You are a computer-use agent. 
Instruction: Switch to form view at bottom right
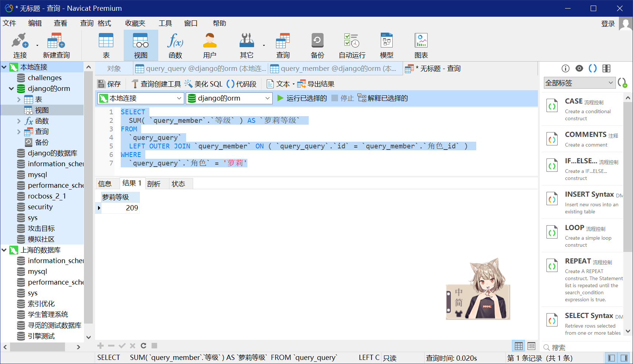coord(531,345)
